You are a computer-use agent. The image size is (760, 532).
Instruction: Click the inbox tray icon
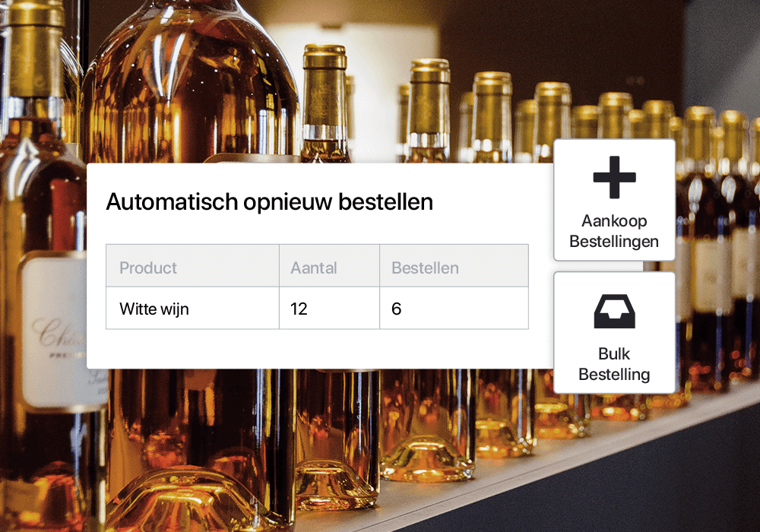(x=614, y=311)
